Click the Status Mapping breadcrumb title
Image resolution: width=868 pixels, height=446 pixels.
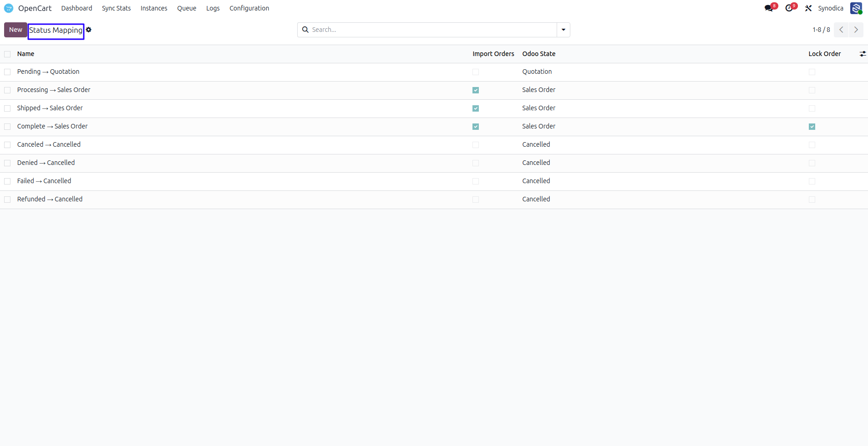pos(56,30)
